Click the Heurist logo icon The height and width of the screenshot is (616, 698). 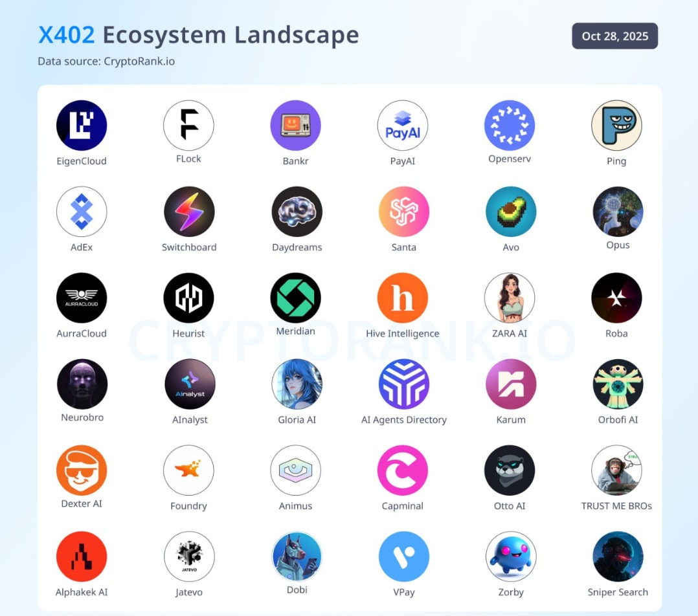coord(188,298)
